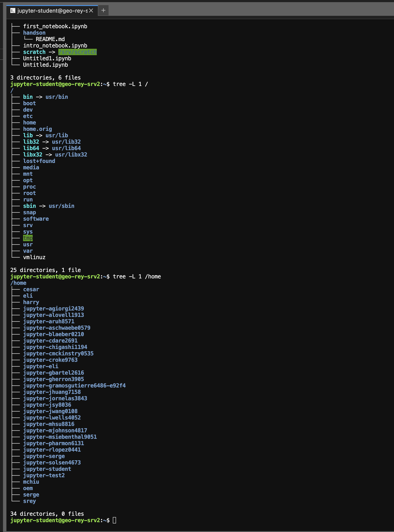394x532 pixels.
Task: Click the lost+found directory entry
Action: coord(39,161)
